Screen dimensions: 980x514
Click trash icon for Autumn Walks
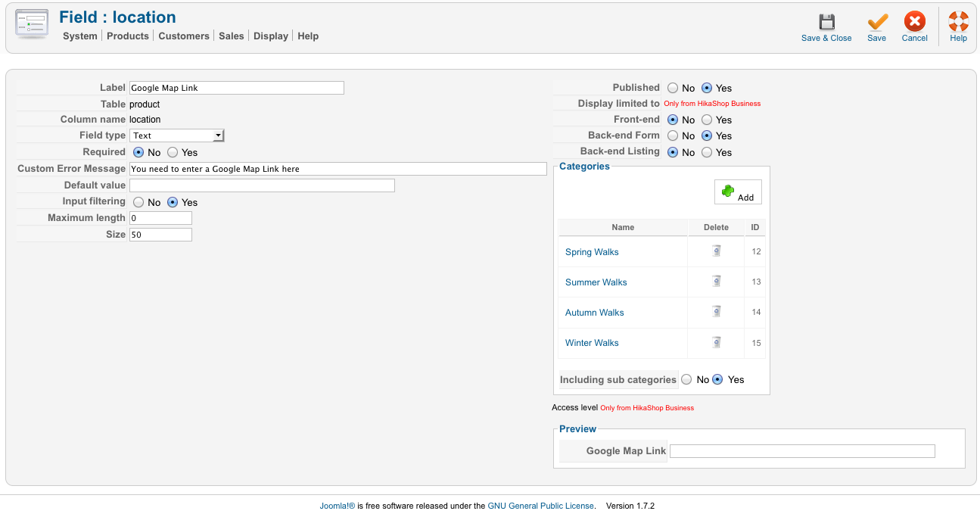click(716, 312)
